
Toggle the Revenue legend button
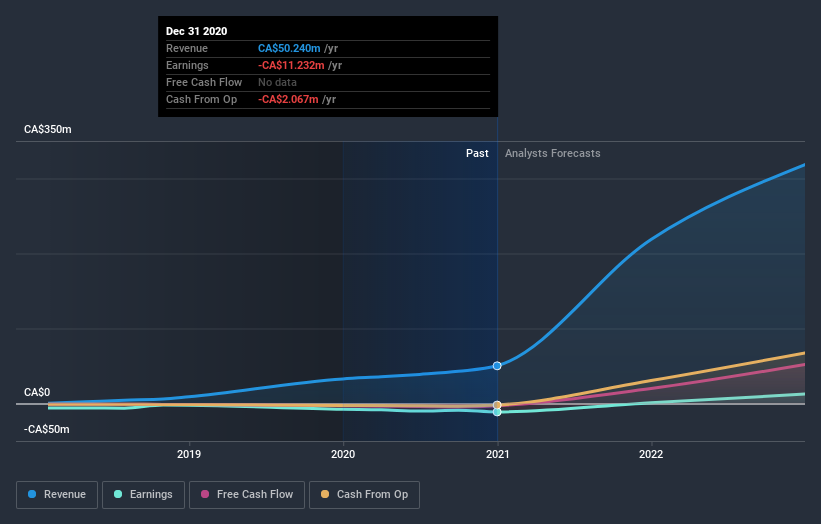(x=57, y=495)
